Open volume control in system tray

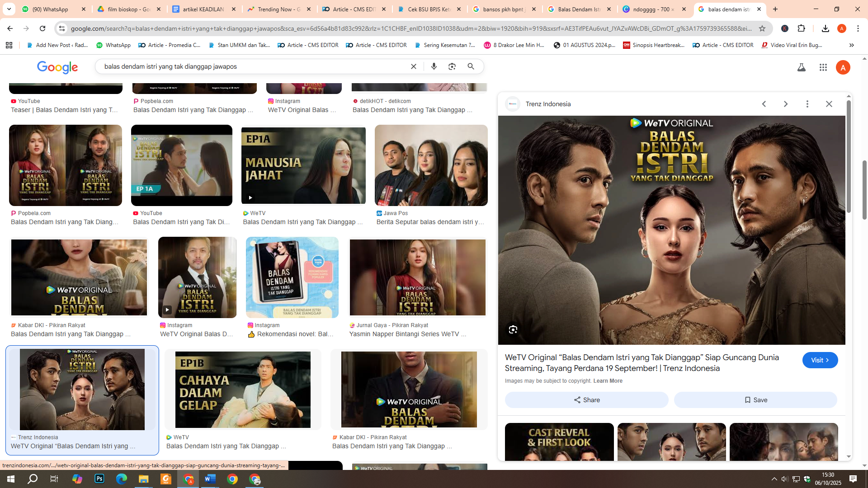coord(785,479)
